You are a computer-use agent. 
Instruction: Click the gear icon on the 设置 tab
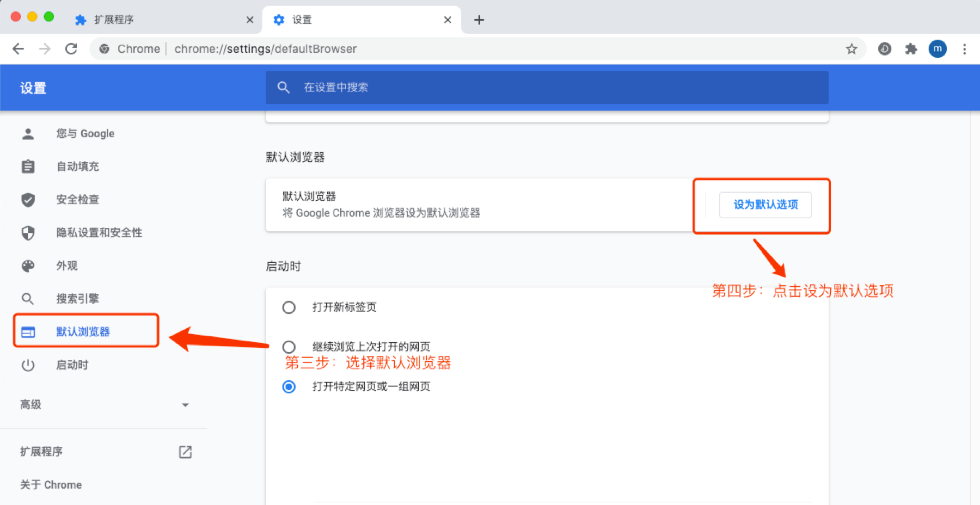[x=279, y=20]
